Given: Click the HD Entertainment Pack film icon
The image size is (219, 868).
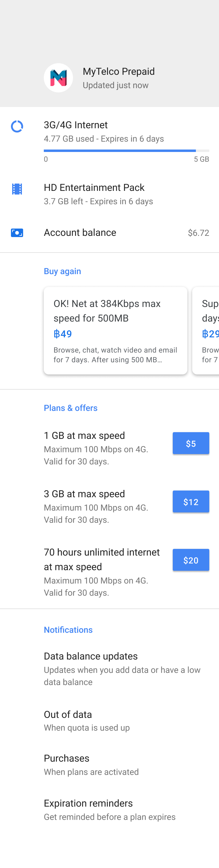Looking at the screenshot, I should pos(17,189).
